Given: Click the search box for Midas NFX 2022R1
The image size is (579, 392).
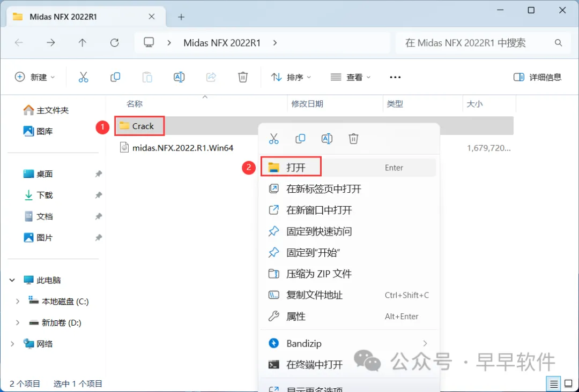Looking at the screenshot, I should [x=484, y=43].
